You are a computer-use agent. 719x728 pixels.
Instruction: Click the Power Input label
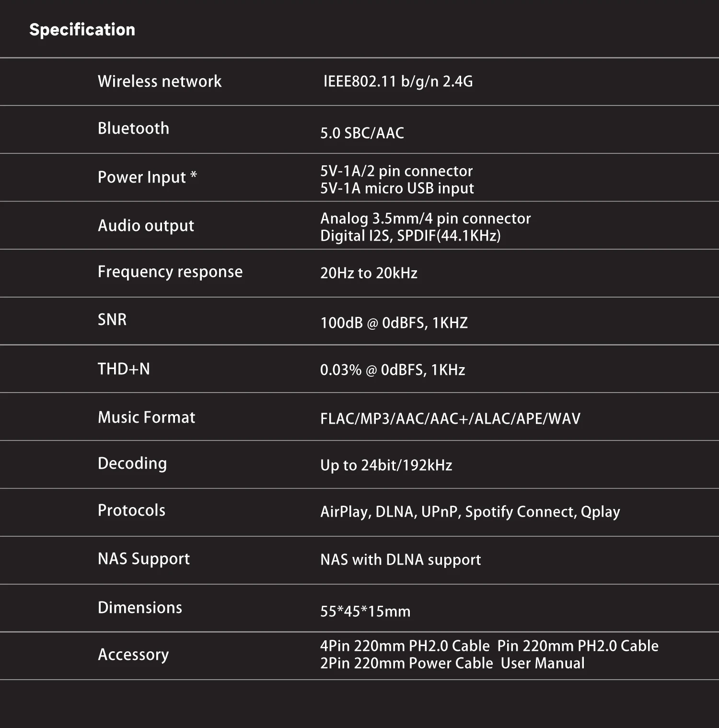(147, 177)
